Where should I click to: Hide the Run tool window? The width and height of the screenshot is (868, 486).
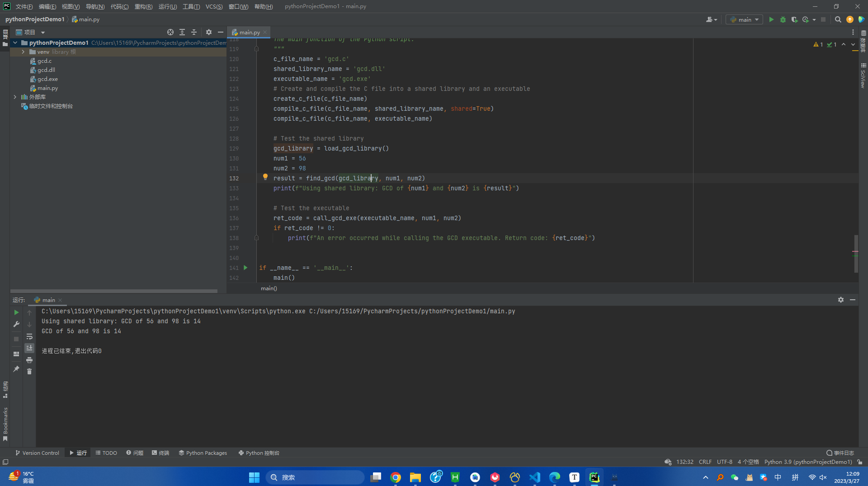(x=853, y=300)
